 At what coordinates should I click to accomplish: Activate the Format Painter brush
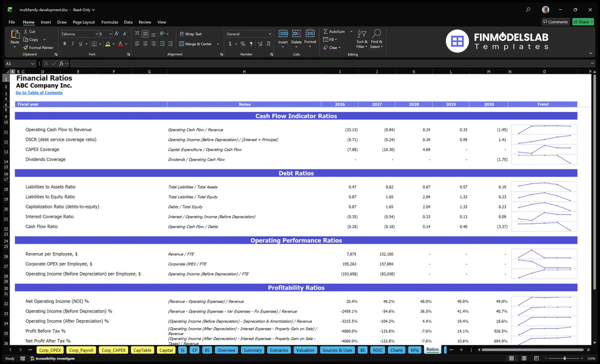click(x=26, y=47)
